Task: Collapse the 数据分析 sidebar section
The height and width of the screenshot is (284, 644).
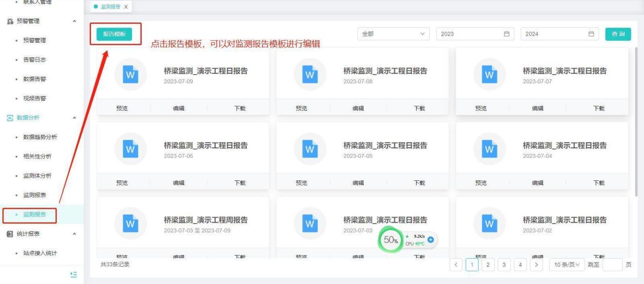Action: 75,118
